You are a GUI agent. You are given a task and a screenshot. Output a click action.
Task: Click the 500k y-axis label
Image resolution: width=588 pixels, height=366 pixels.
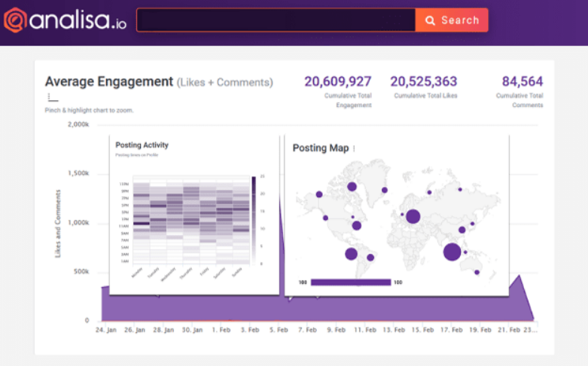pos(81,272)
